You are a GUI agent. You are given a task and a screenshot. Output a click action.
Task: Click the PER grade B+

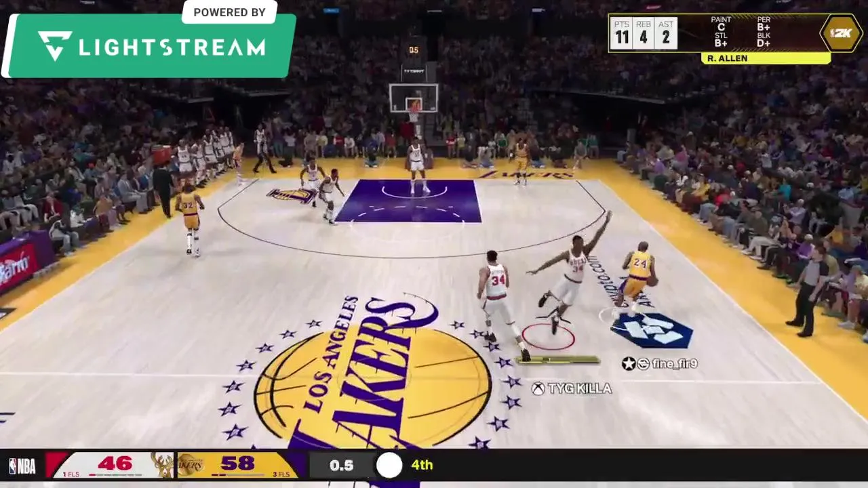tap(764, 28)
